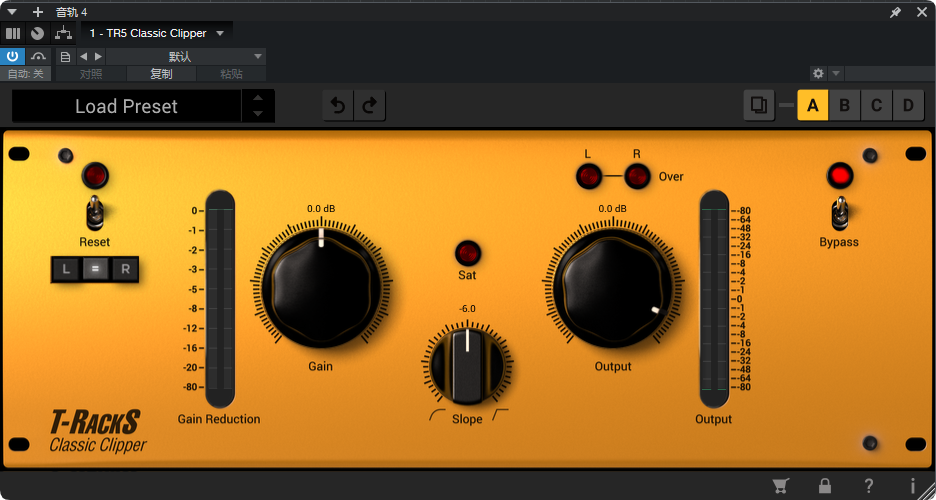Click the T-RackS Classic Clipper logo
Image resolution: width=936 pixels, height=500 pixels.
pos(98,431)
